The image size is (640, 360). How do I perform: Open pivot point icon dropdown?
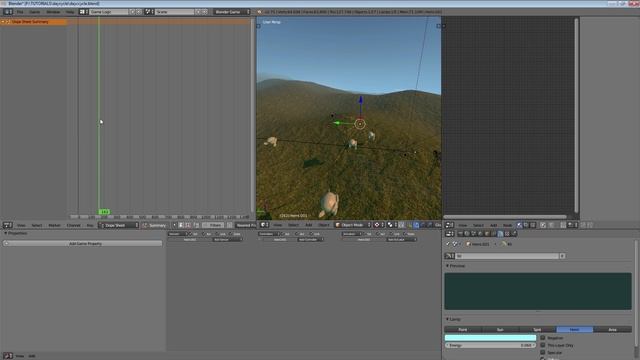tap(392, 225)
